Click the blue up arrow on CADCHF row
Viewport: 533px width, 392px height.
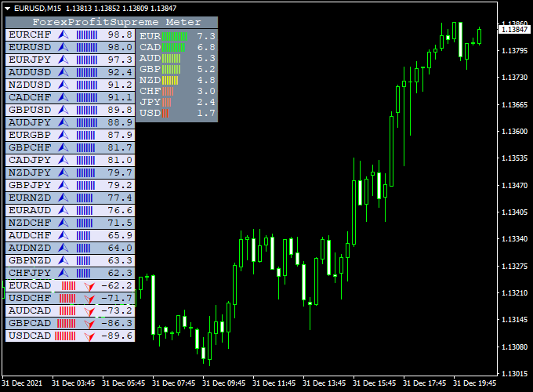[x=63, y=97]
